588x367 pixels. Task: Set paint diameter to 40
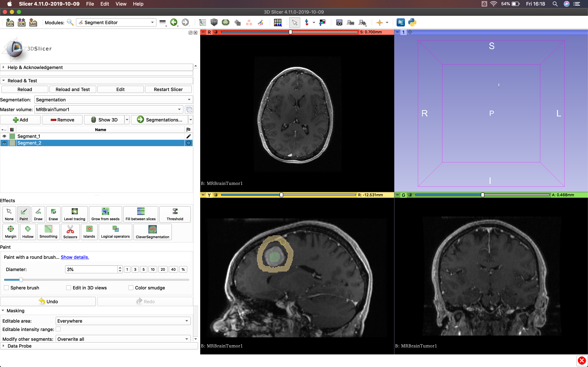(173, 269)
